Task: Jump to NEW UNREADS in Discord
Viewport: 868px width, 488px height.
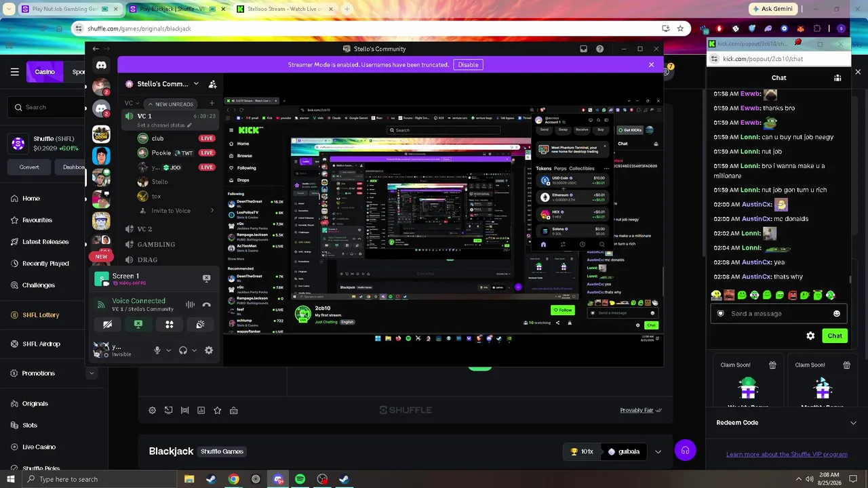Action: coord(170,104)
